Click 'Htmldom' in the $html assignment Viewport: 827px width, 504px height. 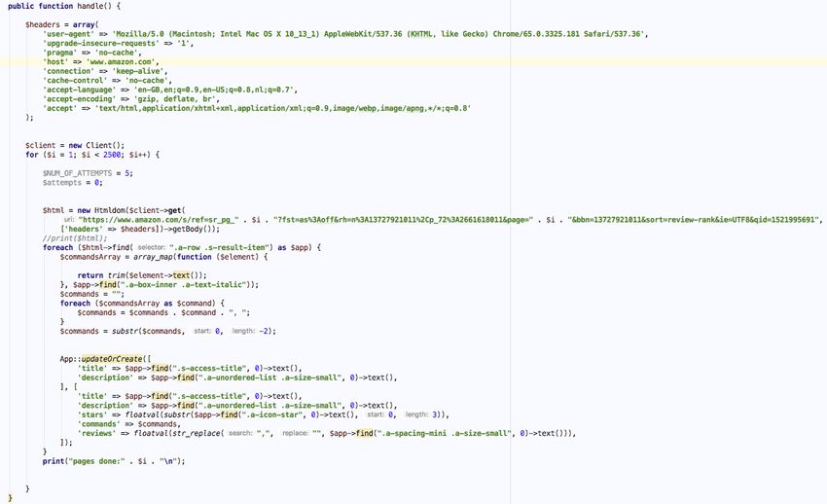tap(110, 210)
